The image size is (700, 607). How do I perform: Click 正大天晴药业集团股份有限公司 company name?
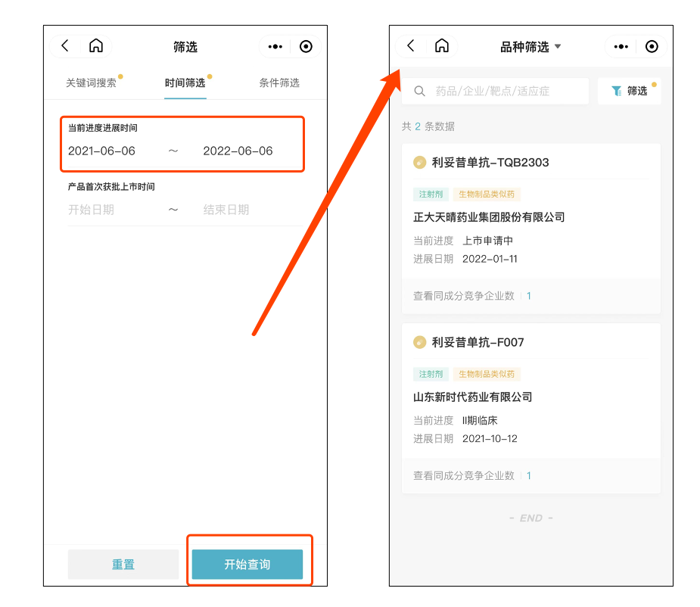(489, 217)
